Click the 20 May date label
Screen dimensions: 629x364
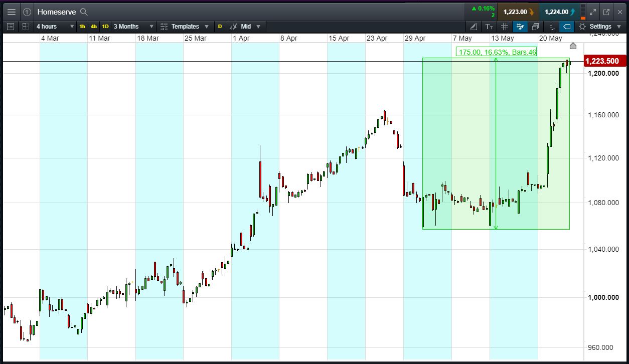pos(550,38)
